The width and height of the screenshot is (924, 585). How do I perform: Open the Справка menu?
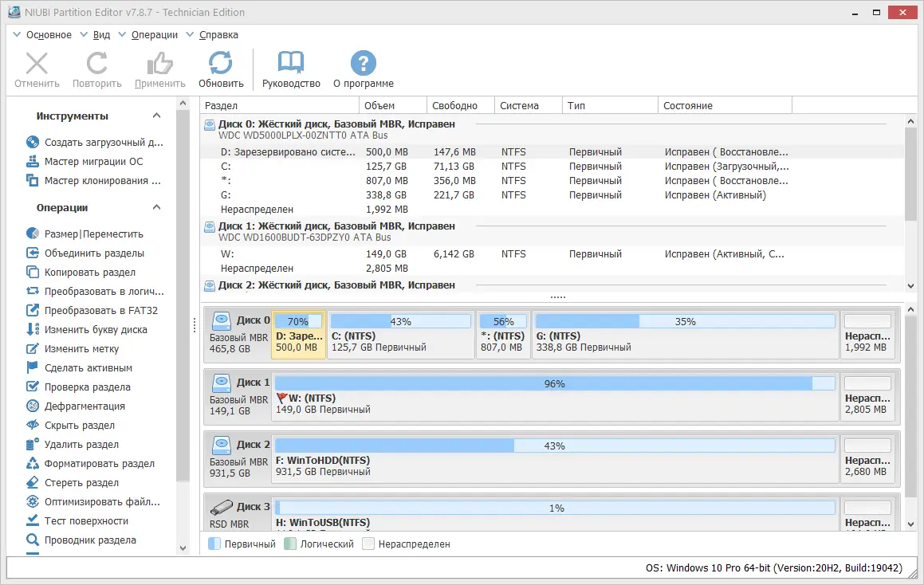[217, 34]
